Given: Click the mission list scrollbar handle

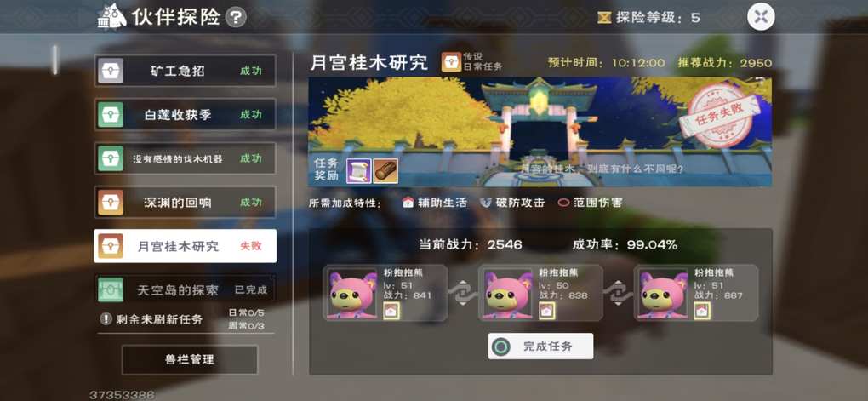Looking at the screenshot, I should tap(54, 60).
